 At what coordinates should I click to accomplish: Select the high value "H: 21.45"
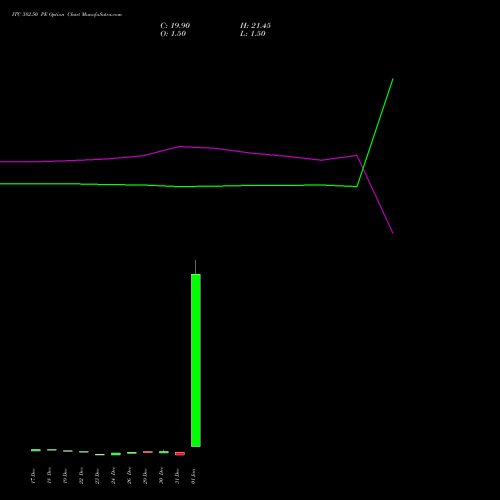pos(255,26)
